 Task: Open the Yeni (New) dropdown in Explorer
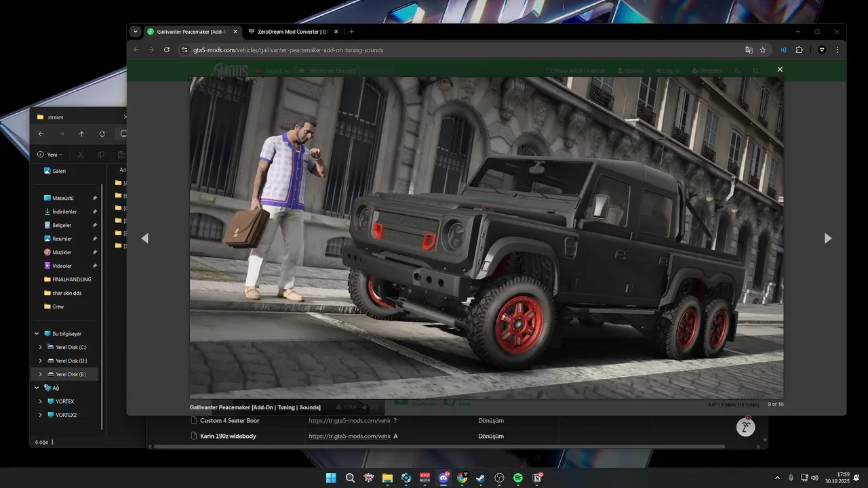coord(50,155)
